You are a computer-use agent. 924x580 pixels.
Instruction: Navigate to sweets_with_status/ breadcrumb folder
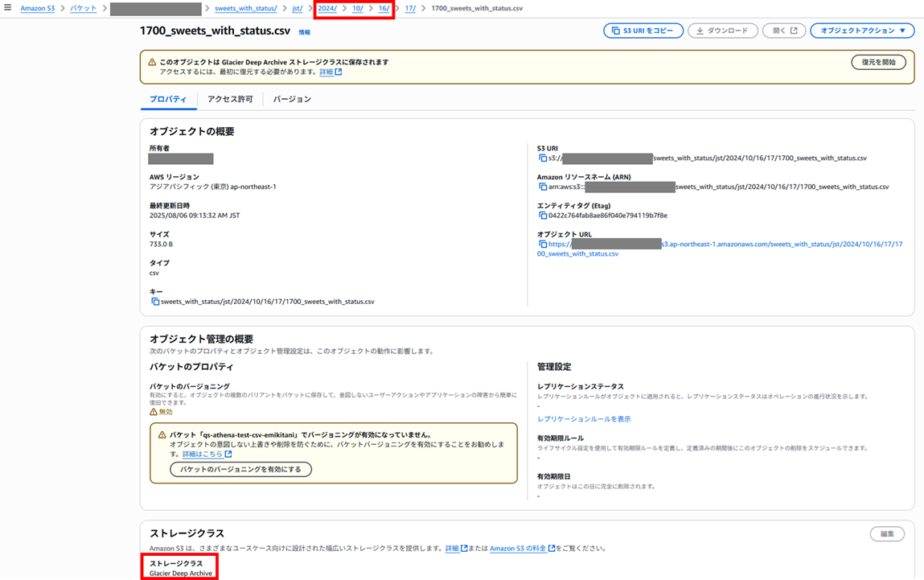point(246,8)
